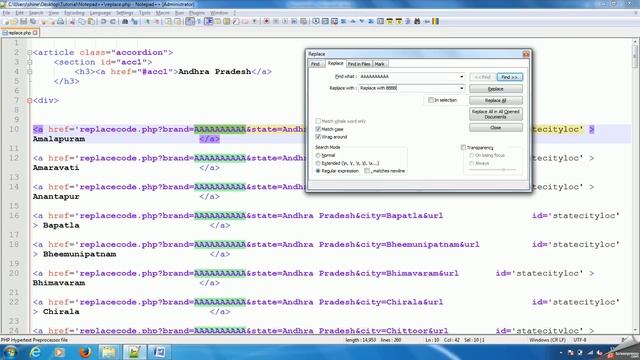The width and height of the screenshot is (640, 360).
Task: Click the UTF-8 status bar entry
Action: 580,340
